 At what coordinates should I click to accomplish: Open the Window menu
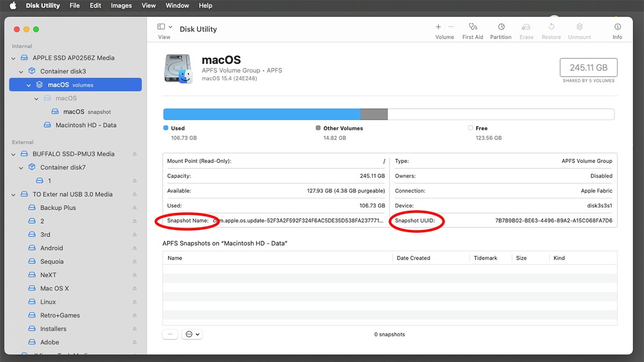click(x=177, y=5)
